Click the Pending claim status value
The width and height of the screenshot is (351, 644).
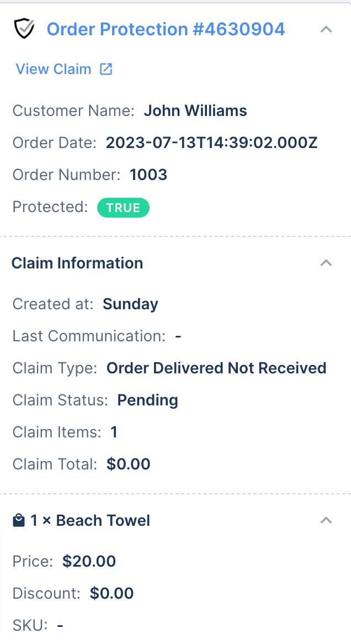pos(148,400)
